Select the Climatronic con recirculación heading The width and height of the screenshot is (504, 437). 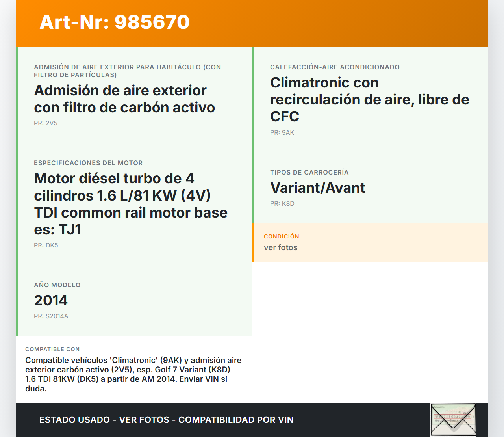(369, 99)
